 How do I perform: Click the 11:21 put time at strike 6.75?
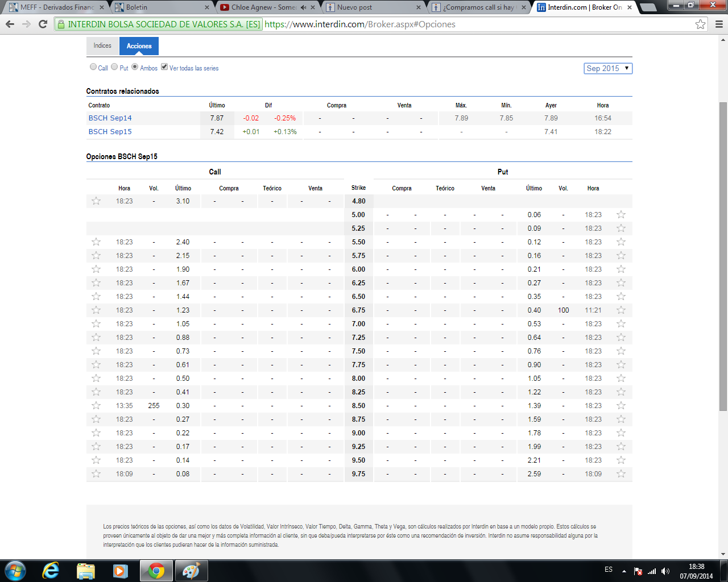pyautogui.click(x=593, y=310)
